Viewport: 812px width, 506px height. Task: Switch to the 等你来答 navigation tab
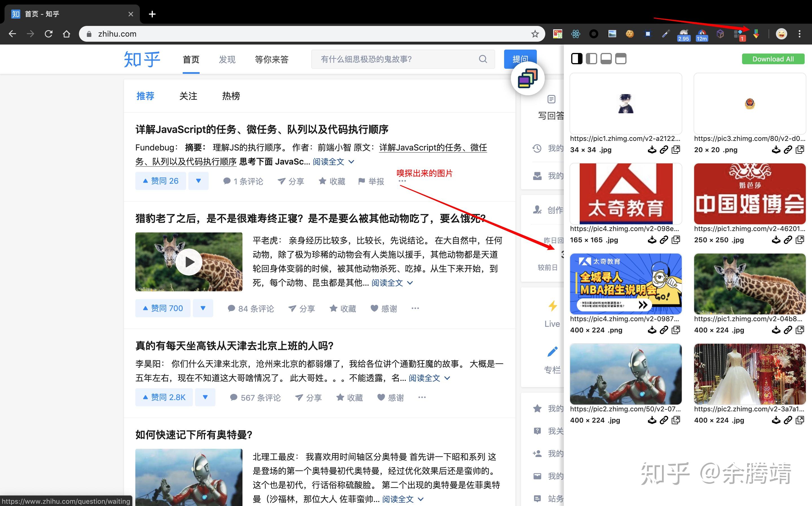pos(272,59)
